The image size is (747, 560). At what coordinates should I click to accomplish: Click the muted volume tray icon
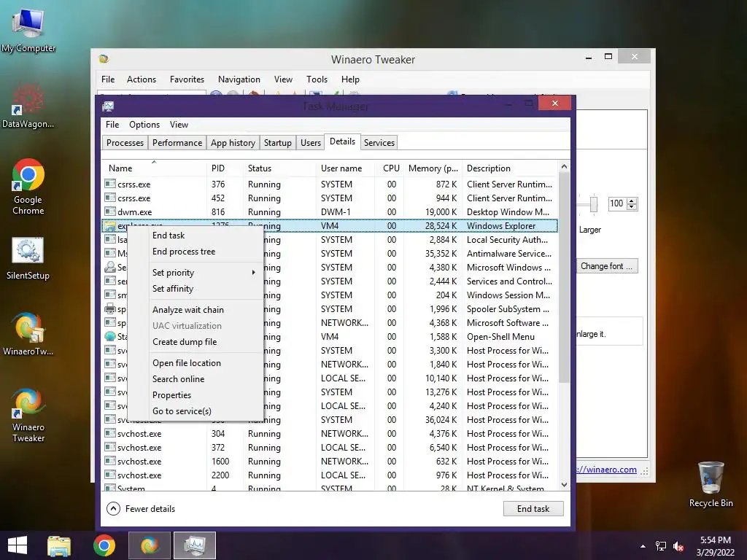678,546
